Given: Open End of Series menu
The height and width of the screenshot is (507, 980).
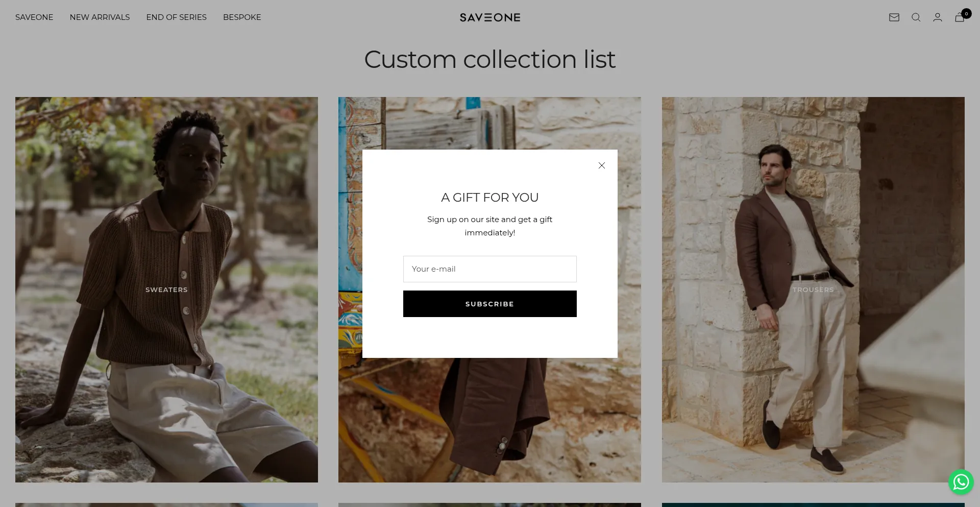Looking at the screenshot, I should (x=176, y=17).
